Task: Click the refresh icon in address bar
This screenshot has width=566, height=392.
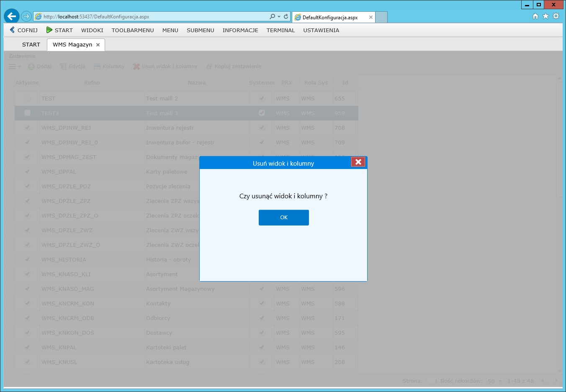Action: [286, 17]
